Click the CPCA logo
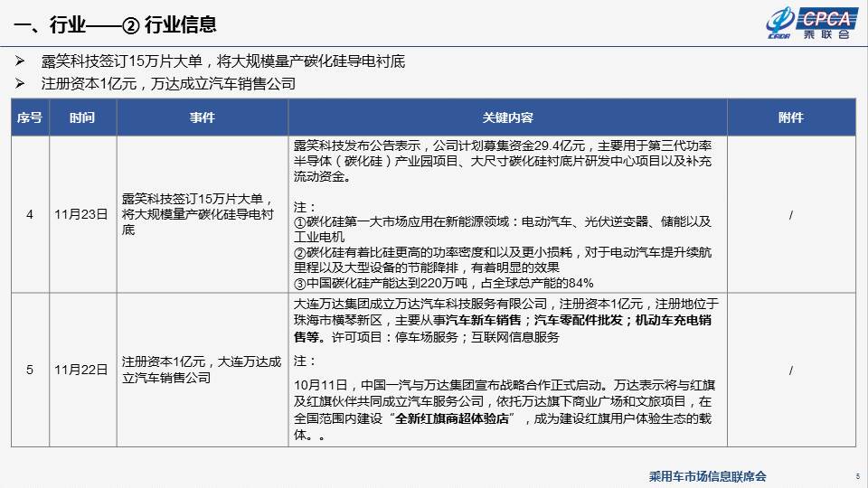Screen dimensions: 868x488 pyautogui.click(x=811, y=23)
